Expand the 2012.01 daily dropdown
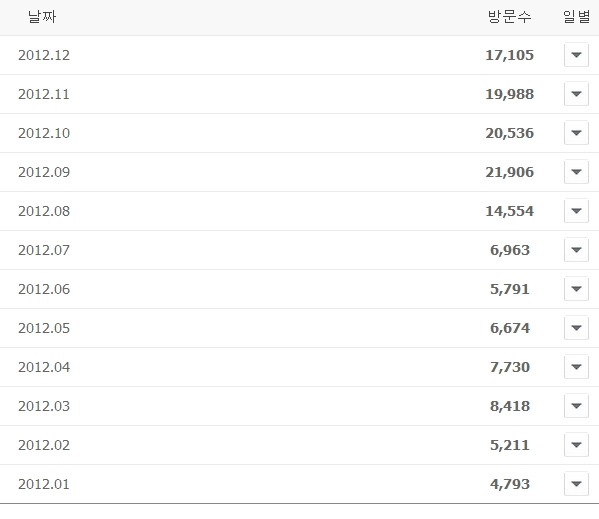This screenshot has height=519, width=599. tap(576, 484)
